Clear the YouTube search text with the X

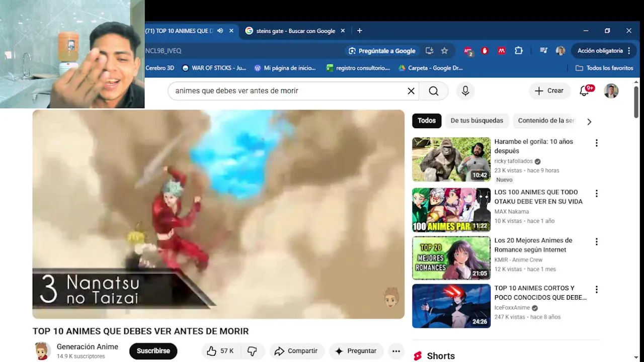click(x=411, y=91)
